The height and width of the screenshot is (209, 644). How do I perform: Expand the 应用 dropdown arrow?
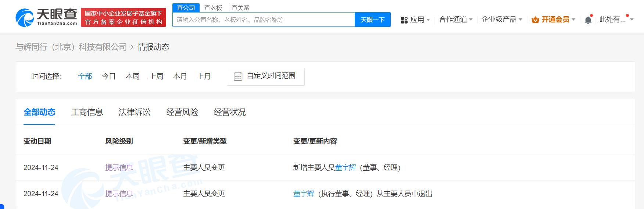tap(428, 20)
